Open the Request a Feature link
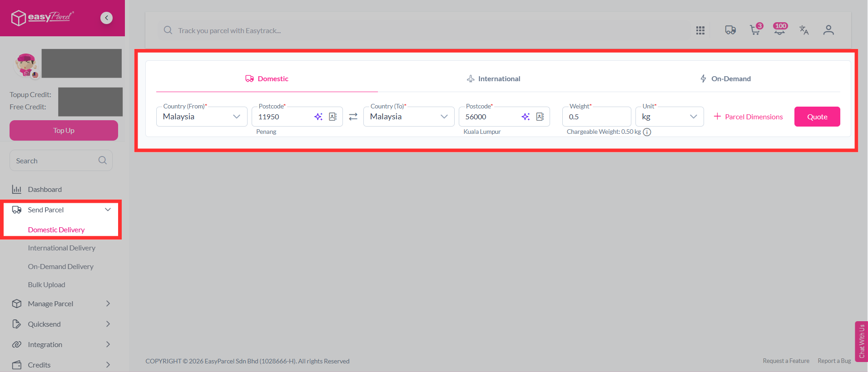 786,361
